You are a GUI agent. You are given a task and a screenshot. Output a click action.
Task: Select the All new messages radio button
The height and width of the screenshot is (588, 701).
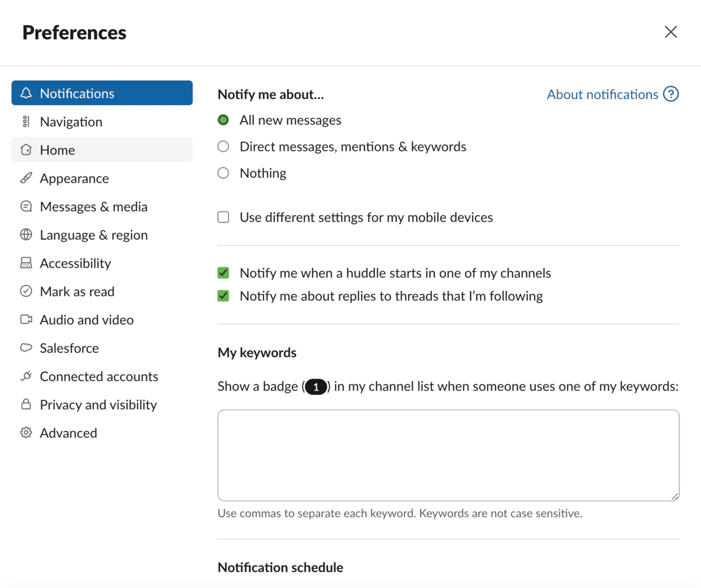[x=223, y=120]
